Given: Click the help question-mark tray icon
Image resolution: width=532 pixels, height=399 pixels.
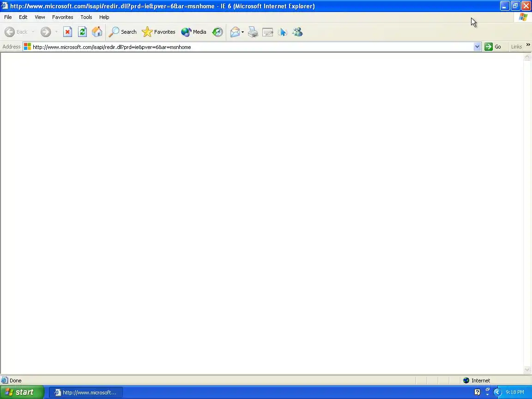Looking at the screenshot, I should point(477,393).
